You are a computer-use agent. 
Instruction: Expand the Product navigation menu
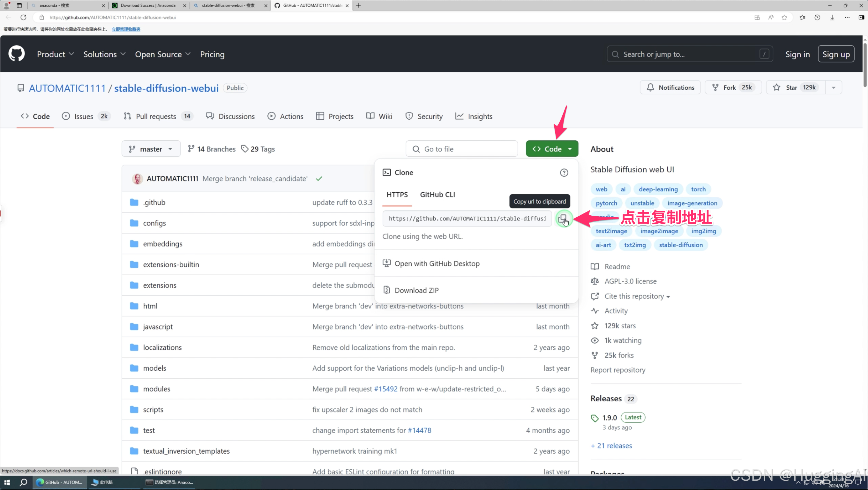point(55,54)
